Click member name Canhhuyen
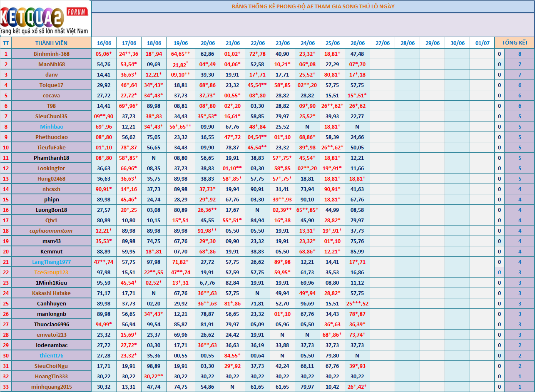The width and height of the screenshot is (535, 392). coord(51,303)
